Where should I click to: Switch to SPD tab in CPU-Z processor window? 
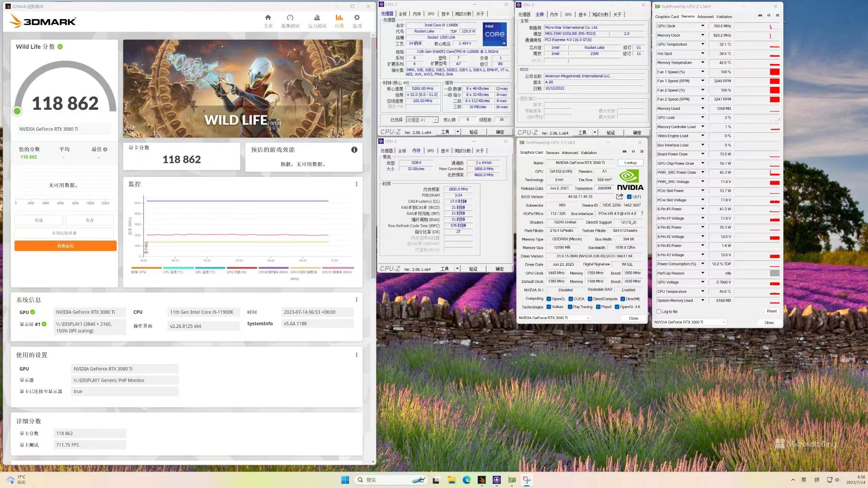coord(431,14)
